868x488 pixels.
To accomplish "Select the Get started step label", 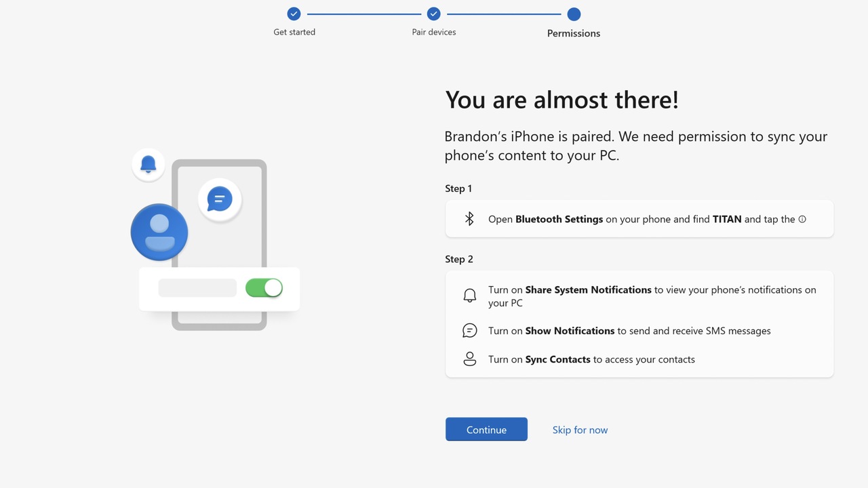I will pos(294,32).
